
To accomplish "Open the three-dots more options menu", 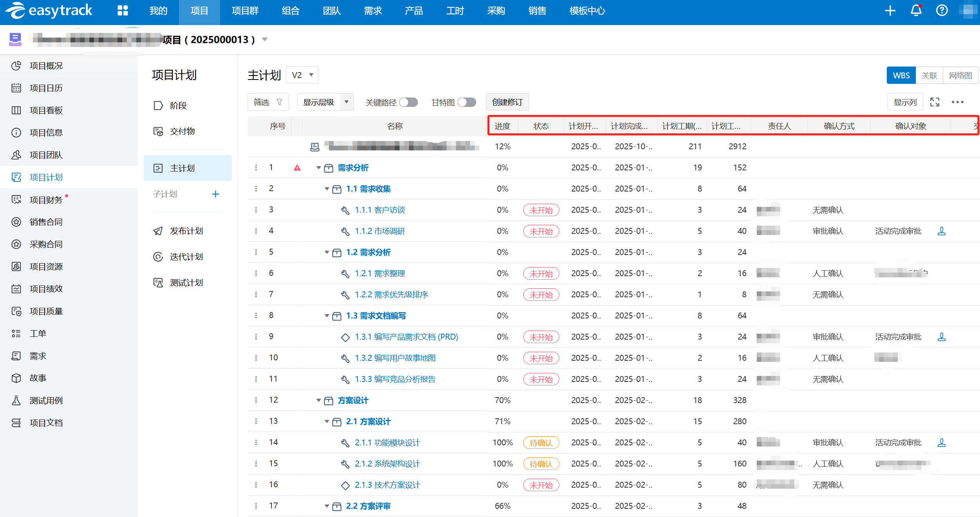I will coord(957,102).
